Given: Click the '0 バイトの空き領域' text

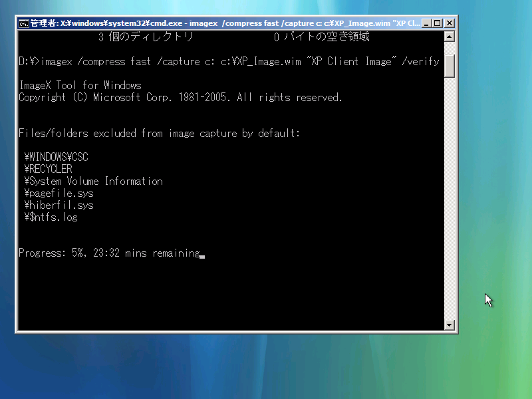Looking at the screenshot, I should (321, 37).
